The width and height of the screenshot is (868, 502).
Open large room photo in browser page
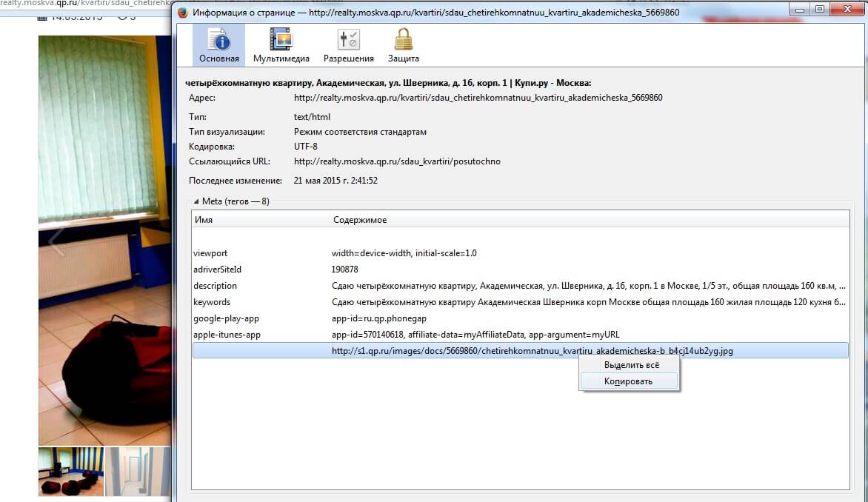(104, 240)
